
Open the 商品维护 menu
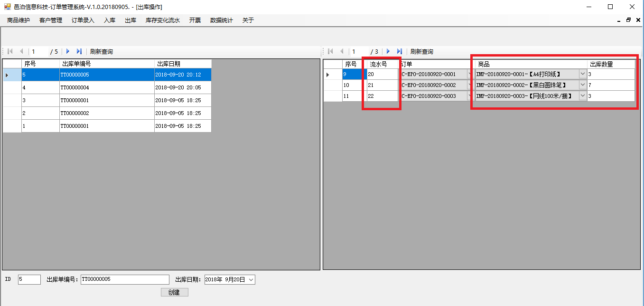pyautogui.click(x=19, y=20)
